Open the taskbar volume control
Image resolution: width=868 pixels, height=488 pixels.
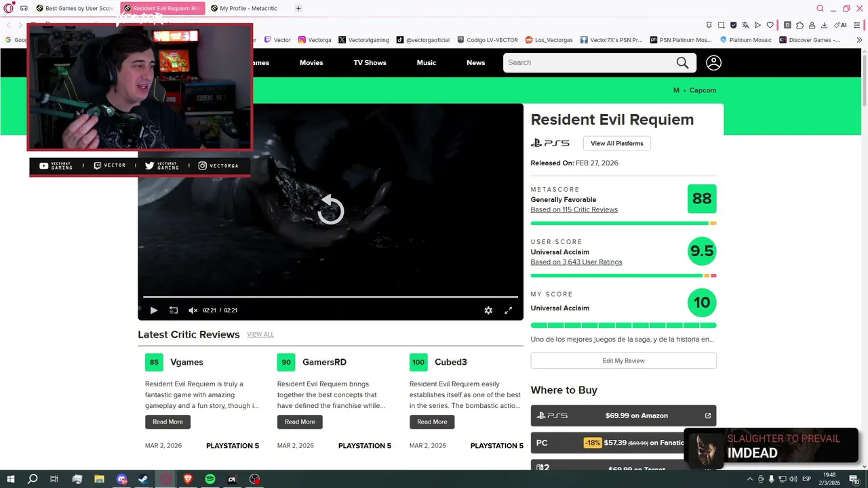tap(793, 479)
